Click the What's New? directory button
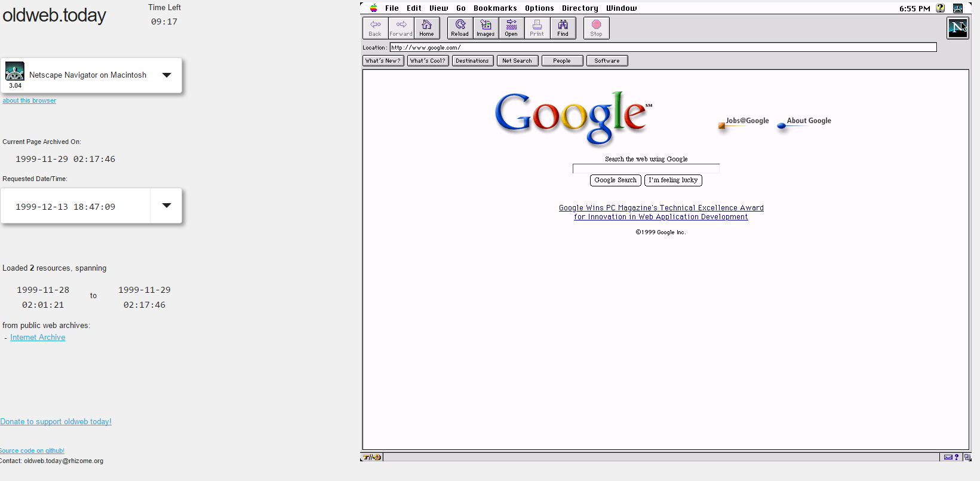 (x=383, y=60)
